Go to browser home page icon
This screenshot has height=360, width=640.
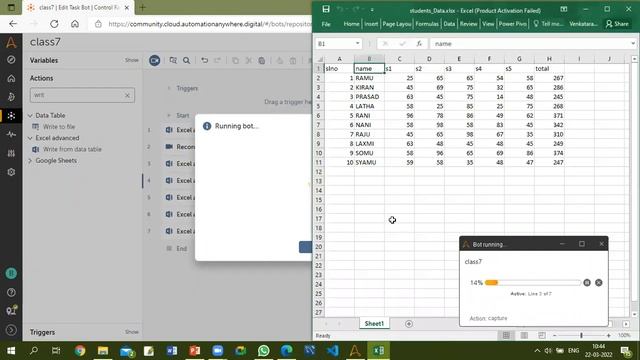pos(75,24)
